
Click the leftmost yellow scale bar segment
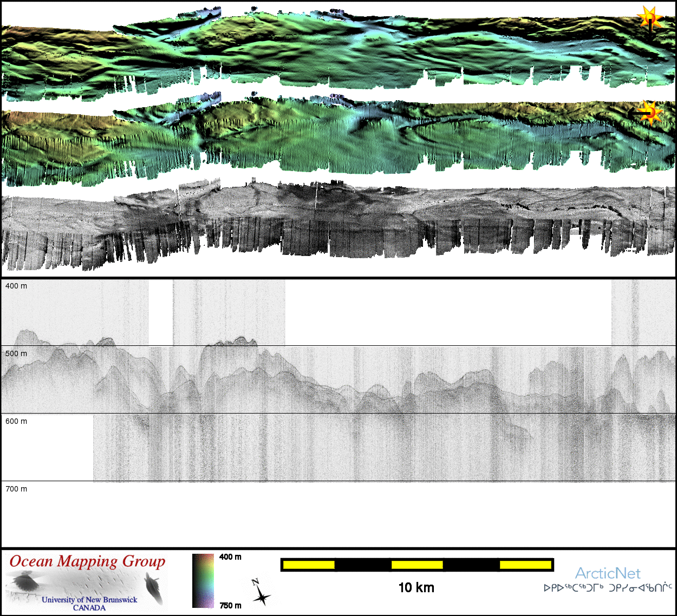click(309, 565)
